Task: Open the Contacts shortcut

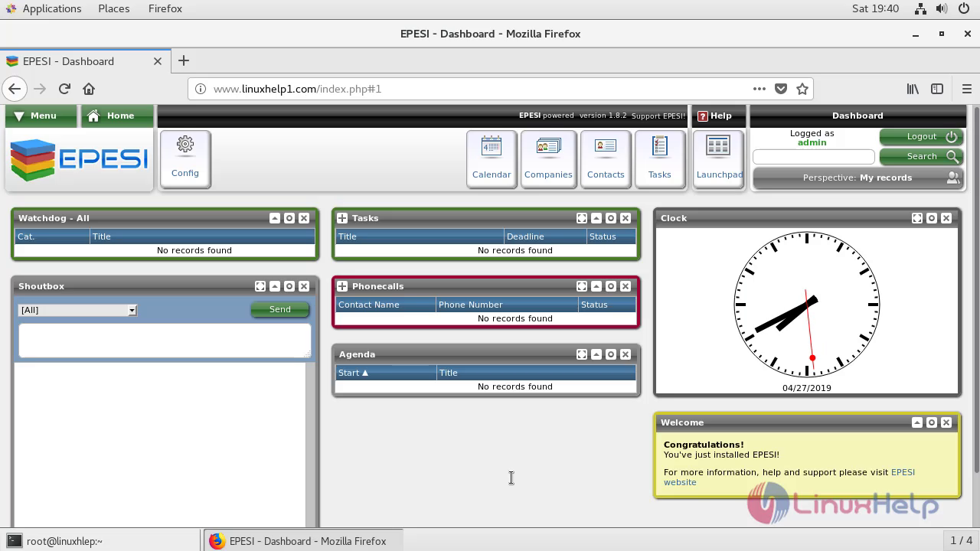Action: (x=606, y=158)
